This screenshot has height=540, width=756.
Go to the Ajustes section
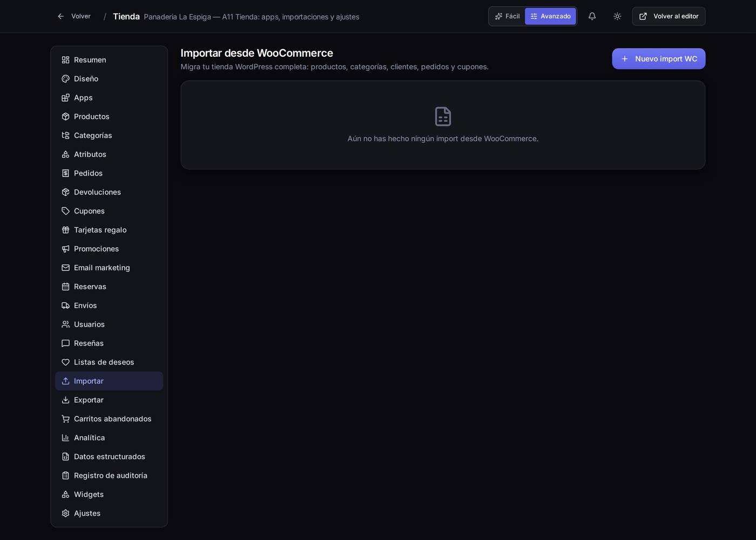[x=109, y=514]
